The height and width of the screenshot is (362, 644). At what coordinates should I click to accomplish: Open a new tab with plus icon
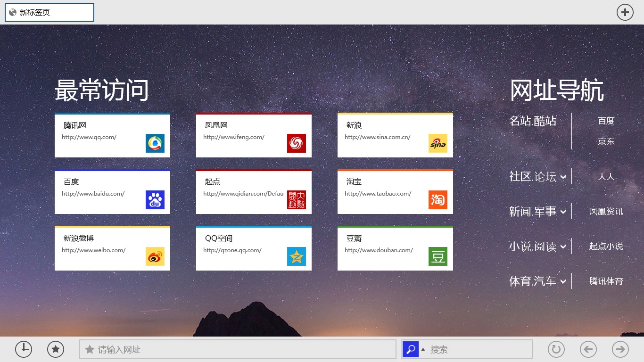point(625,12)
